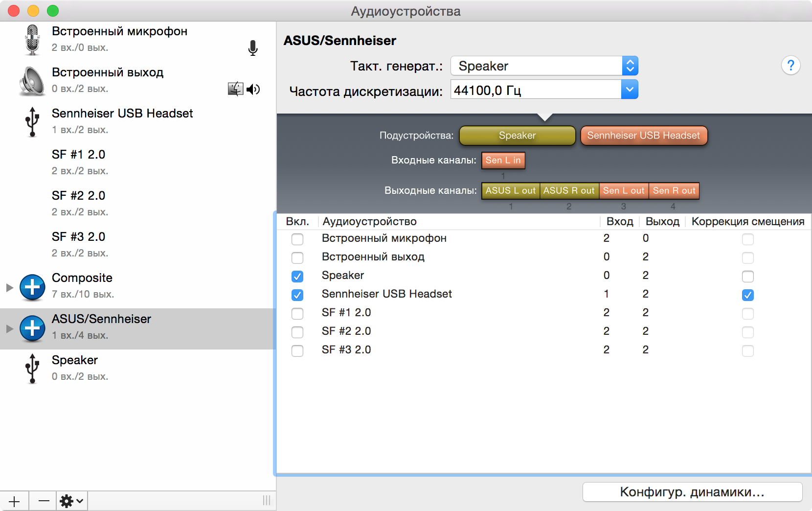Expand the Composite device disclosure triangle
Image resolution: width=812 pixels, height=511 pixels.
9,287
